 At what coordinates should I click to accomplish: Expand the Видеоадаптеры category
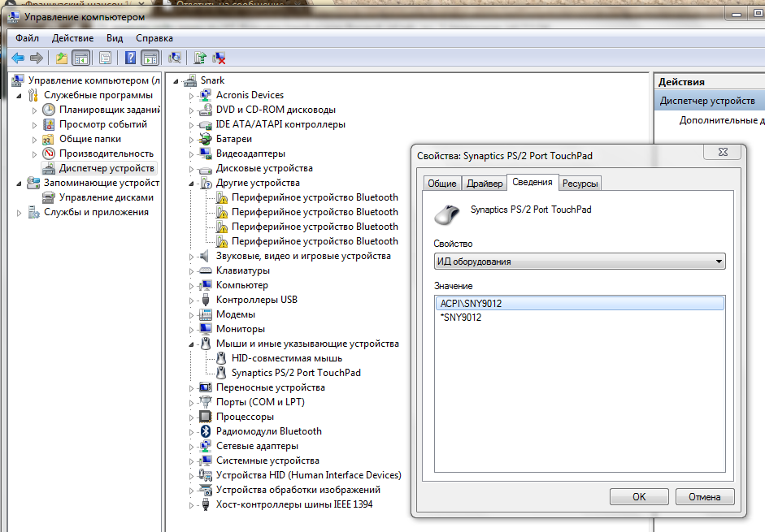coord(193,154)
